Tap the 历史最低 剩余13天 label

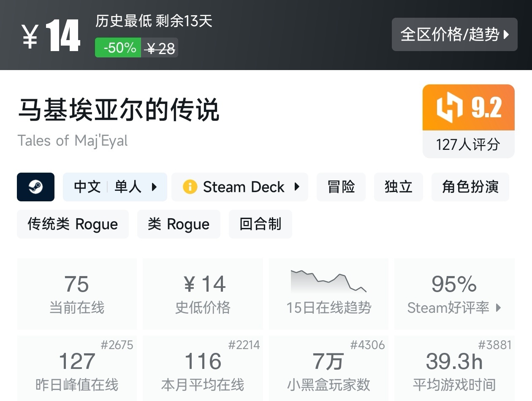pyautogui.click(x=154, y=21)
